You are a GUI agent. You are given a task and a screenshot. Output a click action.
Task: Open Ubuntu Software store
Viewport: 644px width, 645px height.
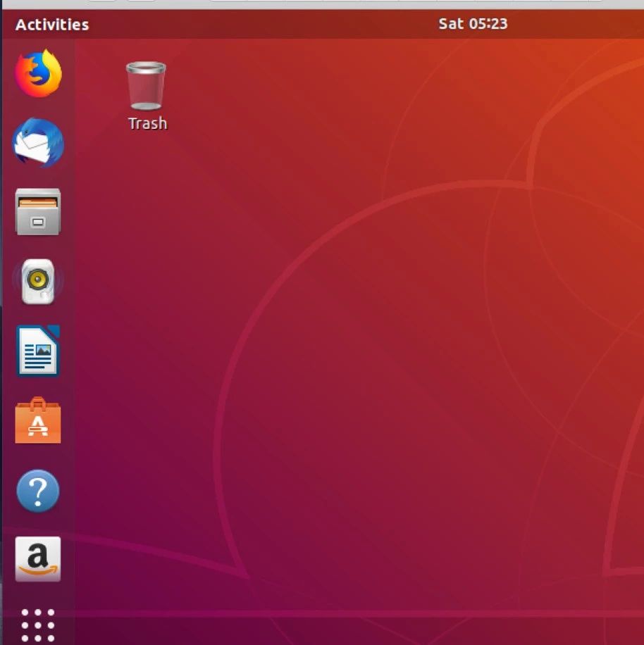point(38,420)
